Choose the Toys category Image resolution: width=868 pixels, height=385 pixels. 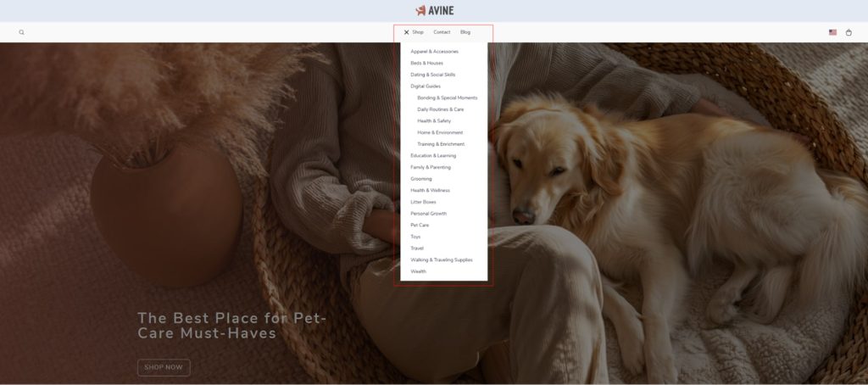[415, 237]
